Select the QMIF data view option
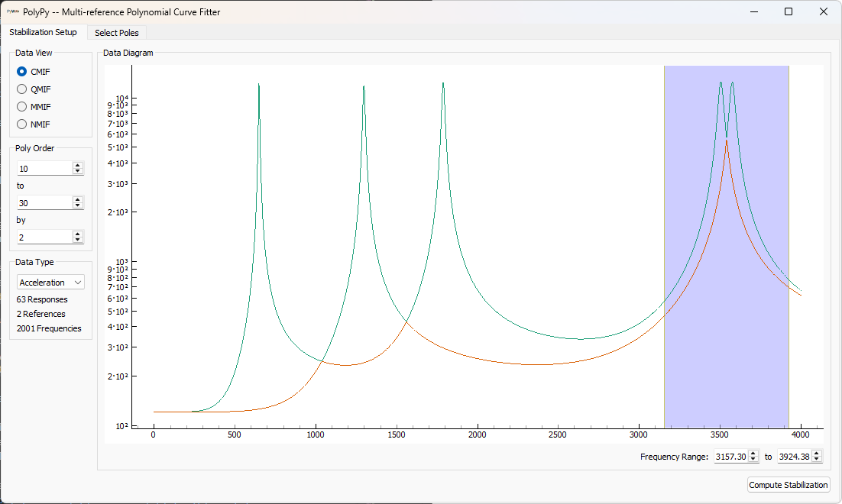This screenshot has height=504, width=842. (22, 89)
